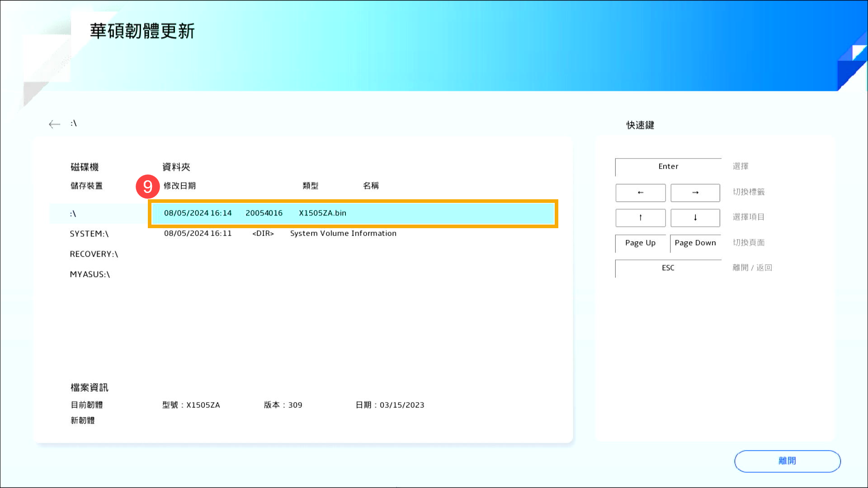Image resolution: width=868 pixels, height=488 pixels.
Task: Select the MYASUS:\ drive
Action: 90,274
